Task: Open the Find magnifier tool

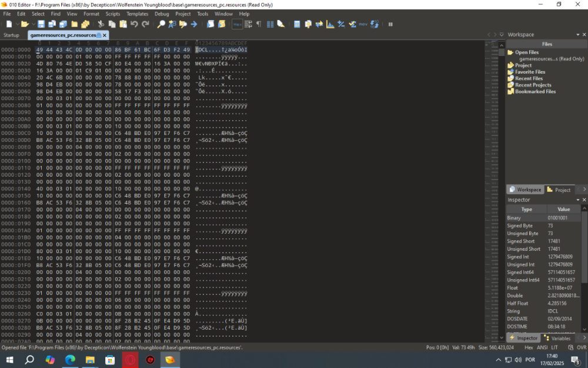Action: click(161, 24)
